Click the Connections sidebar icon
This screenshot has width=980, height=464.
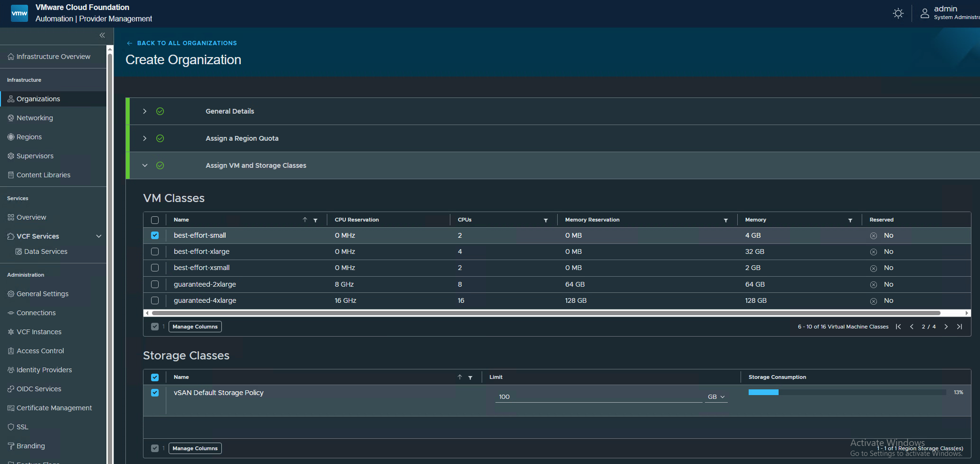[x=11, y=313]
